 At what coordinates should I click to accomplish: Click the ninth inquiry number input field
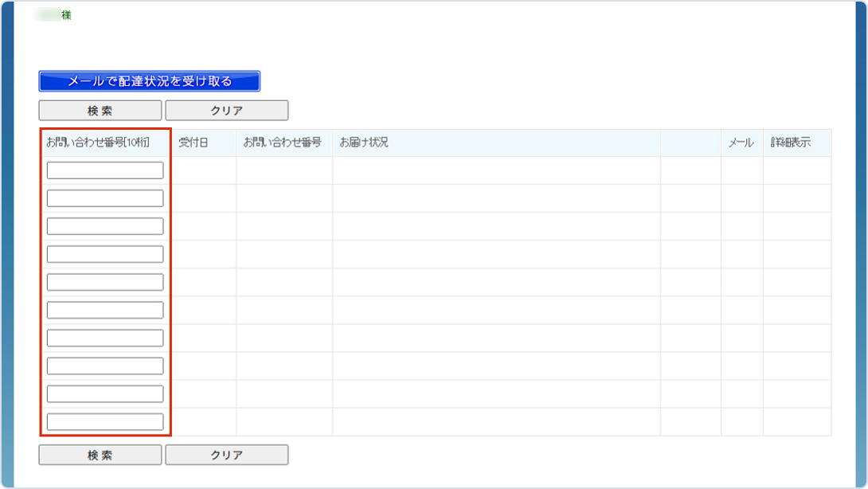[x=105, y=393]
